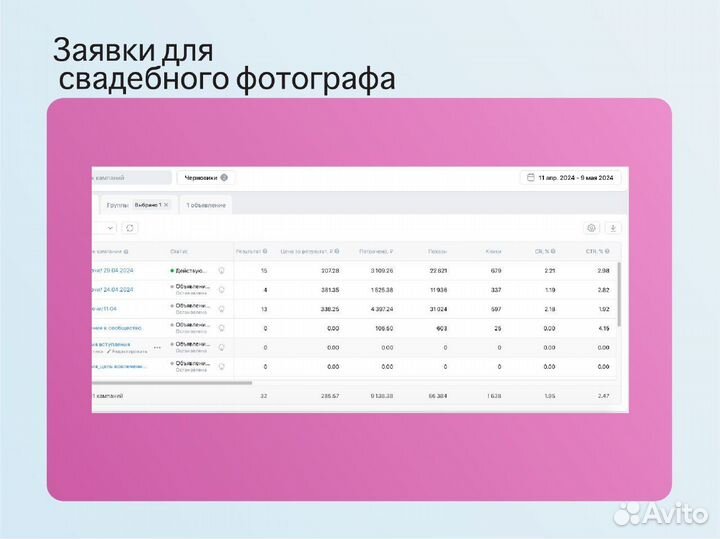
Task: Click cost per result 338.25
Action: tap(330, 309)
